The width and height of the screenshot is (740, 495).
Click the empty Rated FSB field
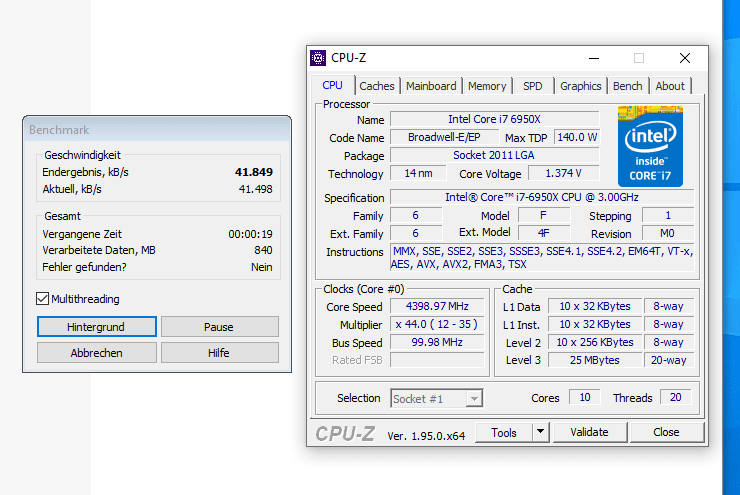click(437, 360)
